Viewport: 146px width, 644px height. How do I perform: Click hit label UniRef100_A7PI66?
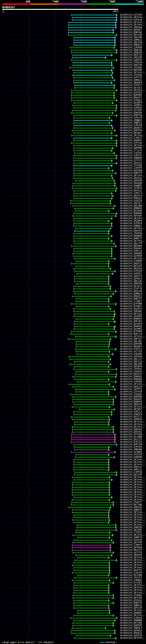(x=131, y=143)
